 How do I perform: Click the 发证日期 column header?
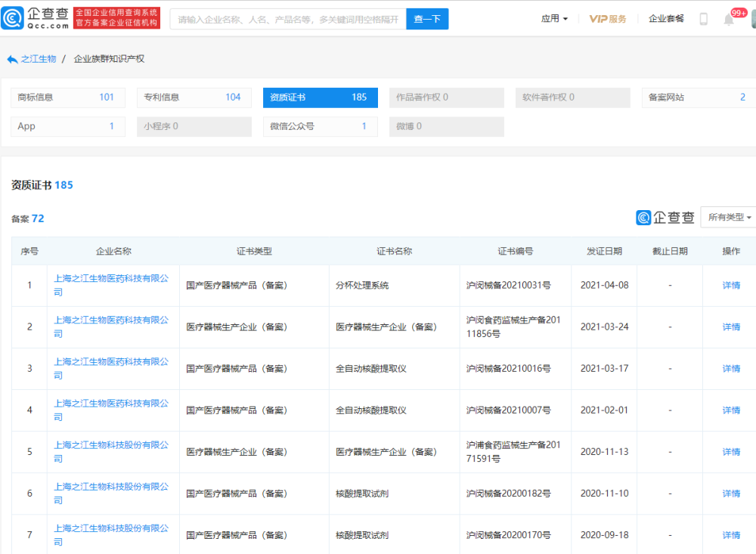click(604, 251)
